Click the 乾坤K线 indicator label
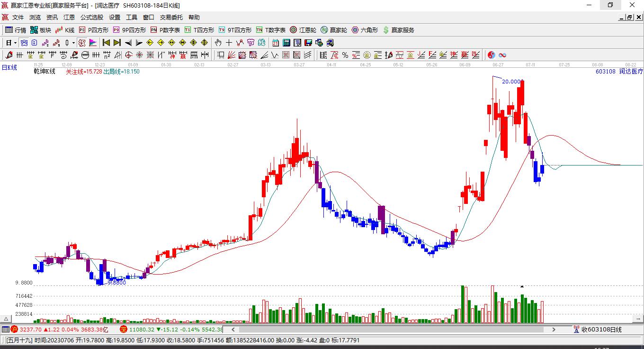Viewport: 644px width, 349px height. tap(45, 72)
